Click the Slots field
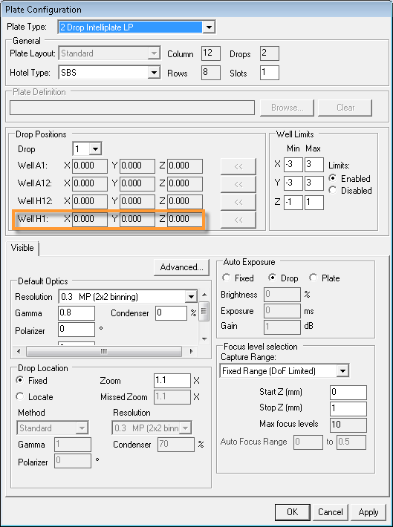This screenshot has width=393, height=527. (x=269, y=73)
